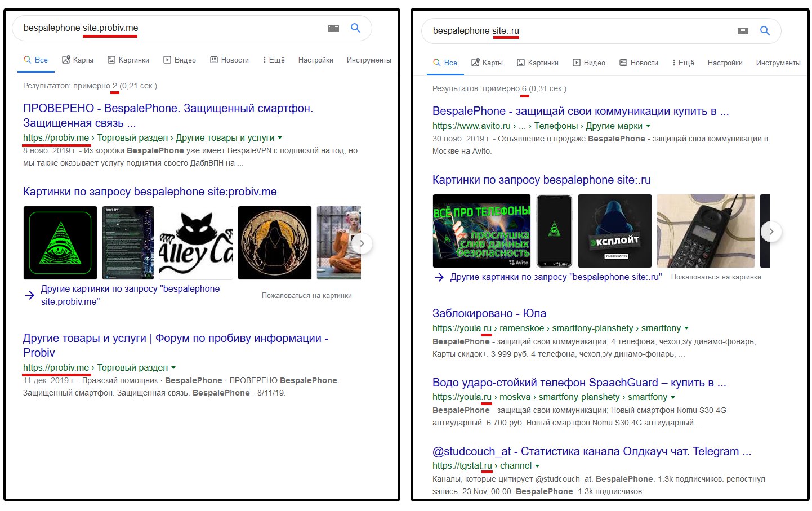Open Настройки in the left search window

click(x=315, y=60)
